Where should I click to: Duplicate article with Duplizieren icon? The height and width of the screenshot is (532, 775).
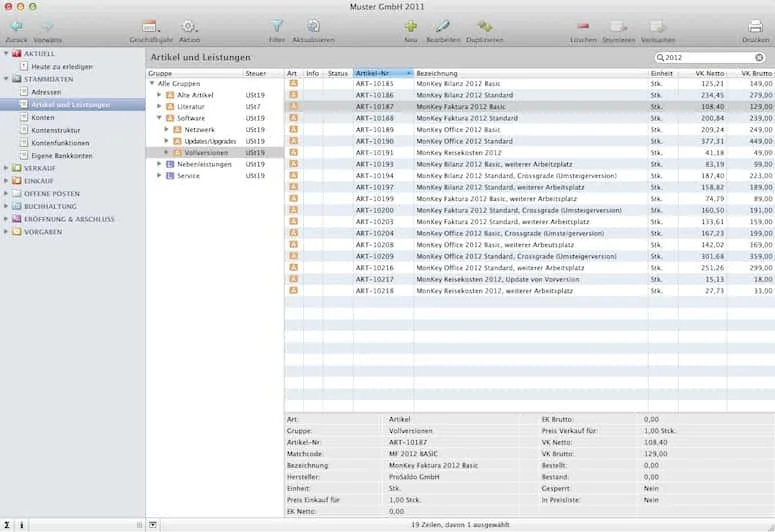click(x=484, y=26)
